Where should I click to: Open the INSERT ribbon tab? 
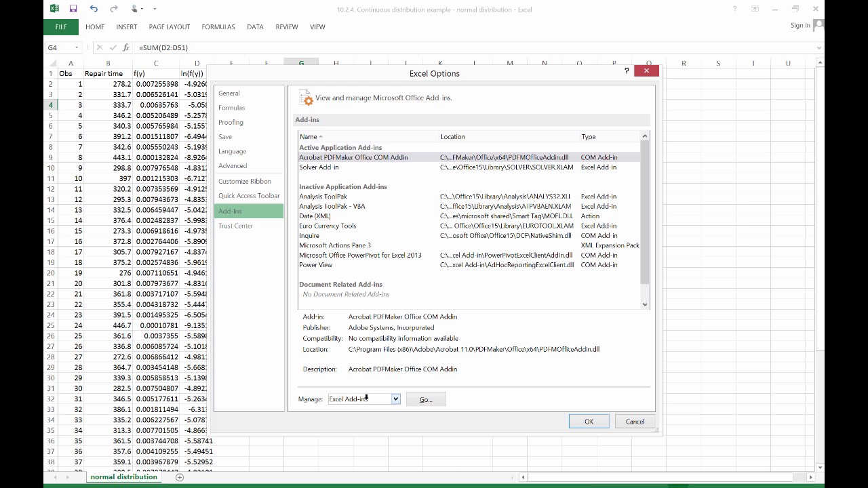127,27
